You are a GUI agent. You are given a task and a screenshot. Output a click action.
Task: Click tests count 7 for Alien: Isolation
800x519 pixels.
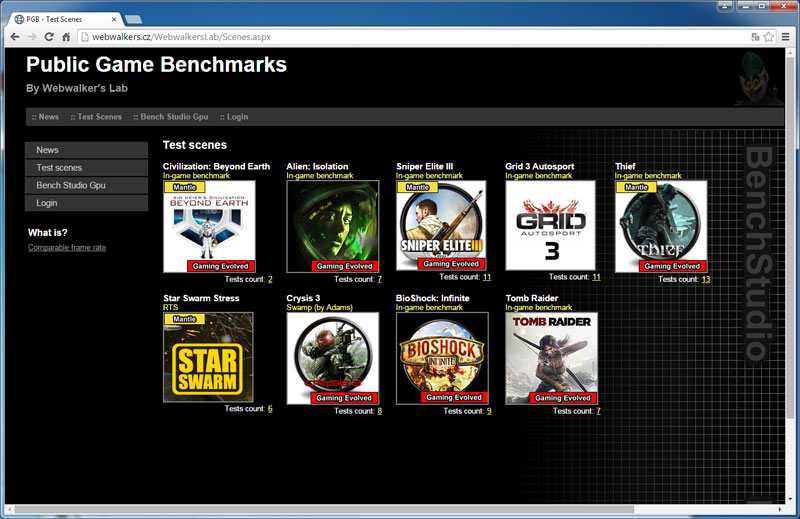(x=380, y=279)
